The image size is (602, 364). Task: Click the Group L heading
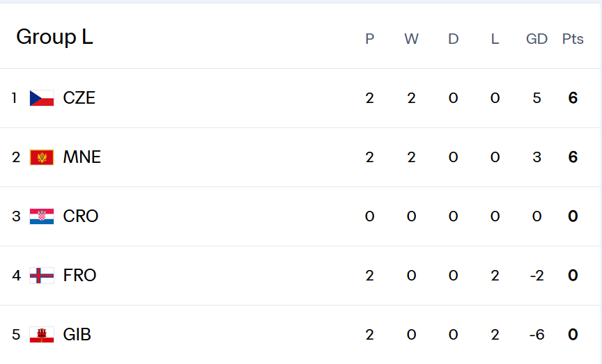pos(54,37)
